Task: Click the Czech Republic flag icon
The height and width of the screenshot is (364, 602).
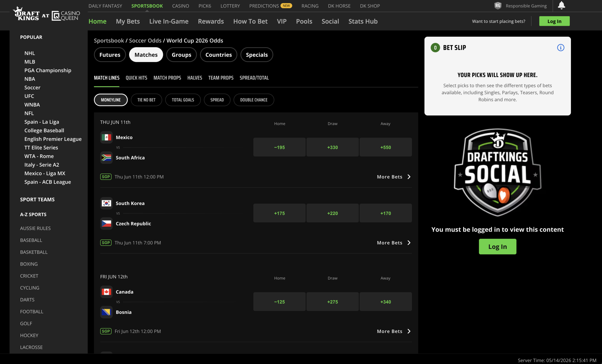Action: (x=106, y=224)
